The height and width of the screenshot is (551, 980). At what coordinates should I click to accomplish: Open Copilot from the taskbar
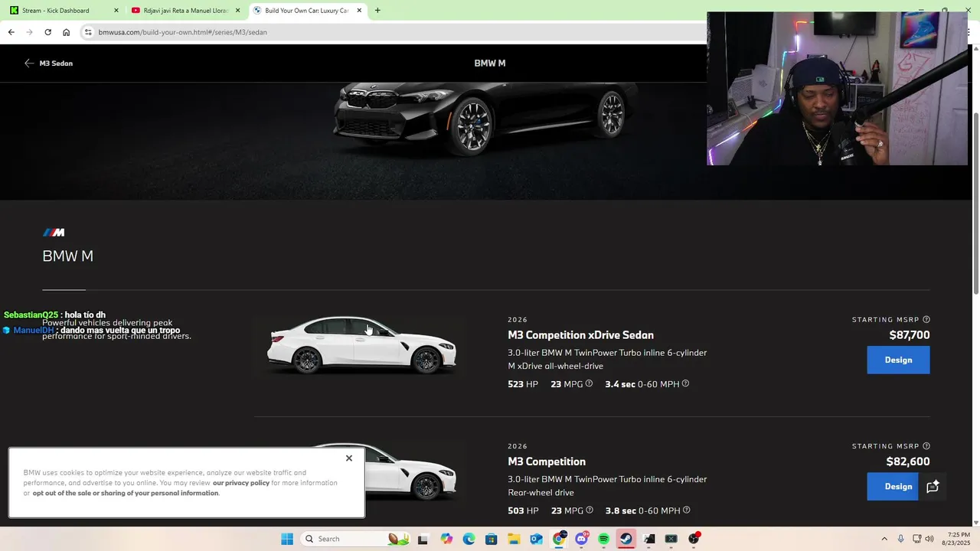[446, 539]
